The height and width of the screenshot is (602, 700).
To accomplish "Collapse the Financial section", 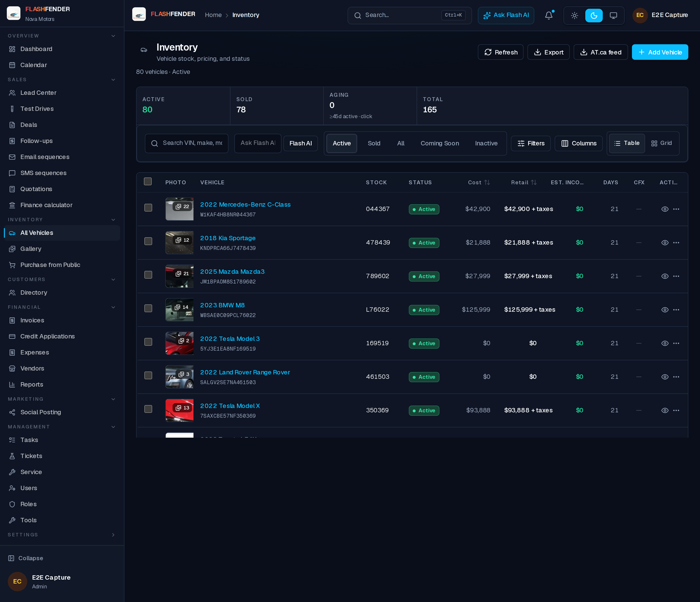I will tap(113, 307).
